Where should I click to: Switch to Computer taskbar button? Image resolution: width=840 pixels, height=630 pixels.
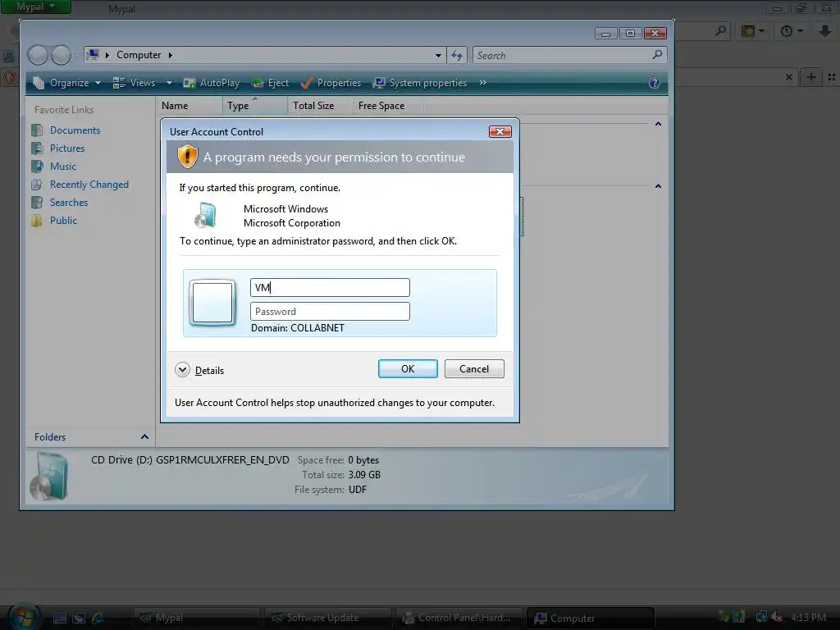(x=590, y=618)
